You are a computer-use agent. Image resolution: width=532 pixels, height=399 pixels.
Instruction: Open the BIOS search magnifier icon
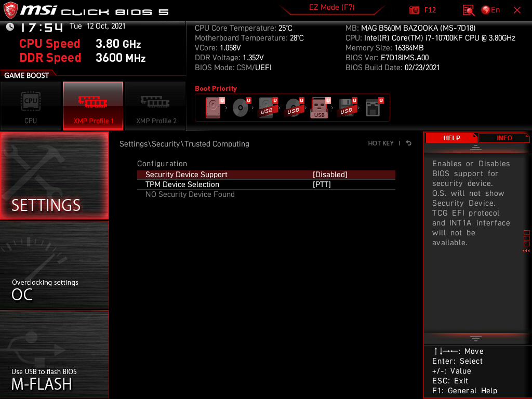point(468,10)
